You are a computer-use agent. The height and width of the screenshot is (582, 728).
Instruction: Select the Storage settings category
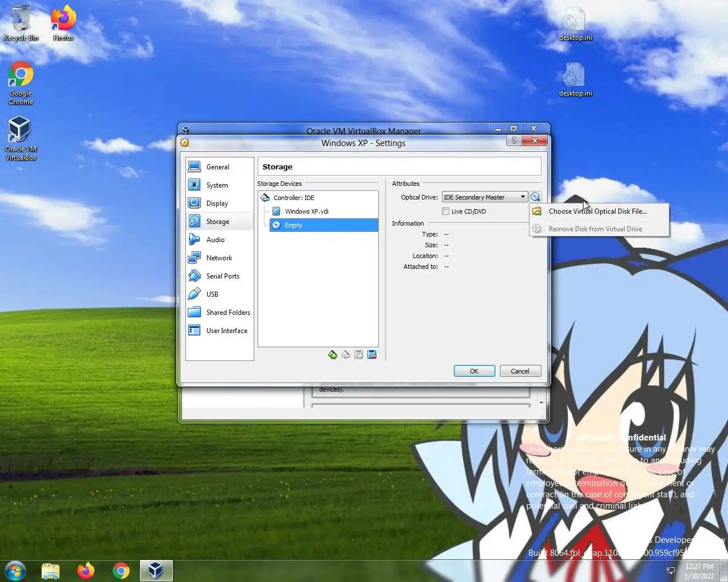(219, 221)
